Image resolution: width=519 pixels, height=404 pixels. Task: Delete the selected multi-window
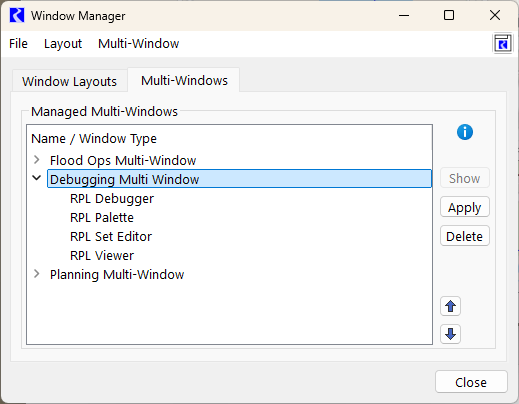465,236
